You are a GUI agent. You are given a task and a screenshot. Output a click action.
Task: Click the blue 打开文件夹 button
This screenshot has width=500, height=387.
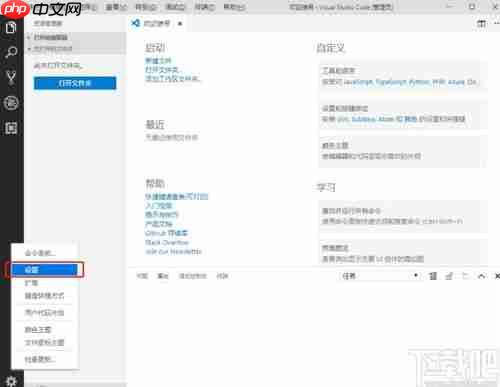click(x=75, y=83)
